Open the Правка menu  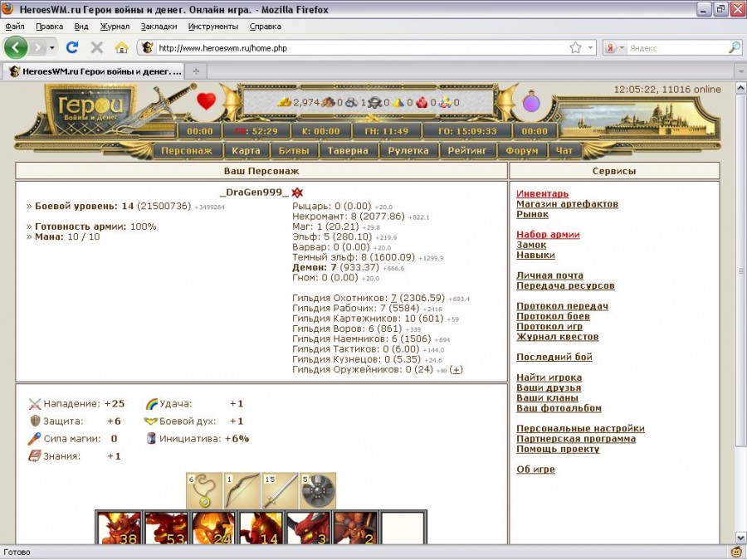49,27
